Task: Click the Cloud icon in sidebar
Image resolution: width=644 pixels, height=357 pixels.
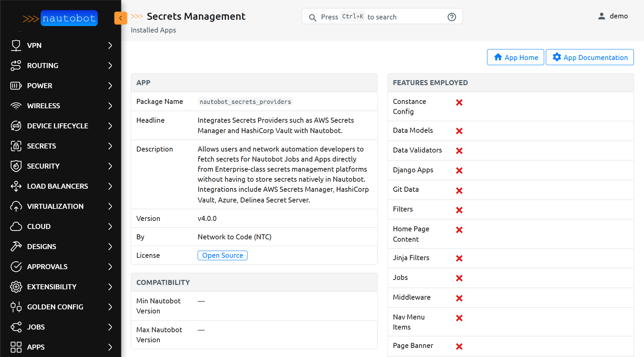Action: point(16,226)
